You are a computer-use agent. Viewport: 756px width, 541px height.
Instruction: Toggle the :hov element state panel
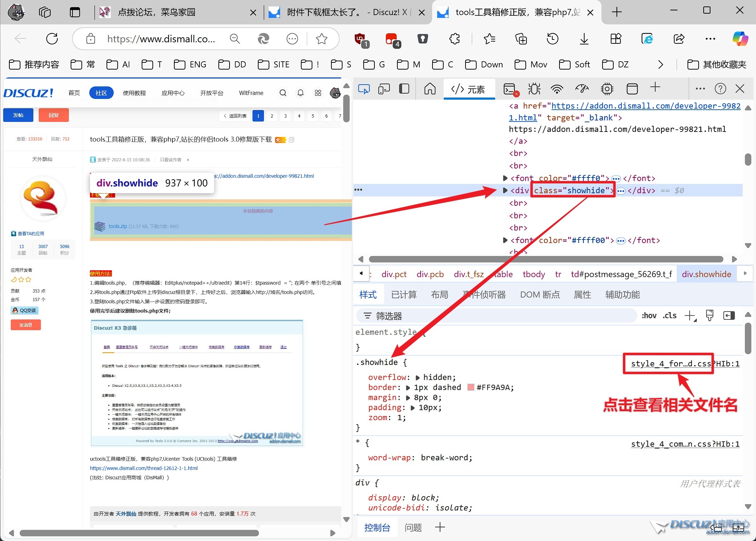[x=649, y=315]
